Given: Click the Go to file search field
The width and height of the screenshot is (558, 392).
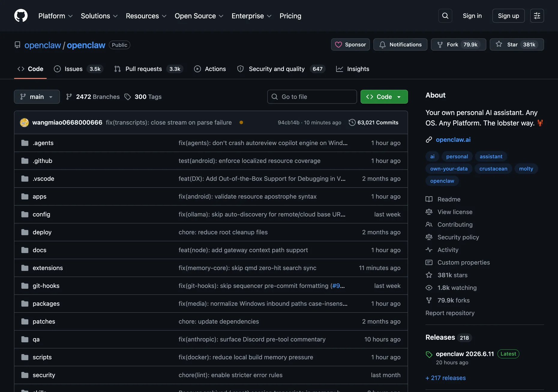Looking at the screenshot, I should [x=312, y=97].
